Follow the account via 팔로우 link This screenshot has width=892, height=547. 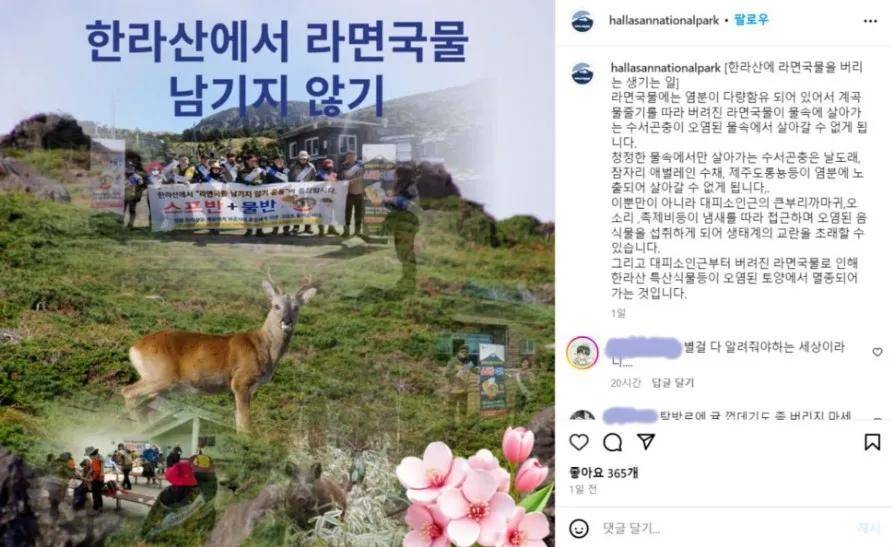[751, 20]
